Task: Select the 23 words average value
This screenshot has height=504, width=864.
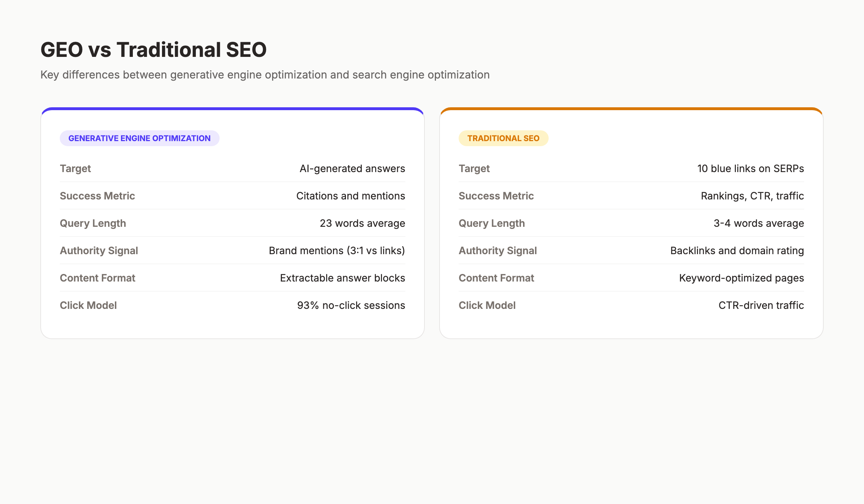Action: 362,223
